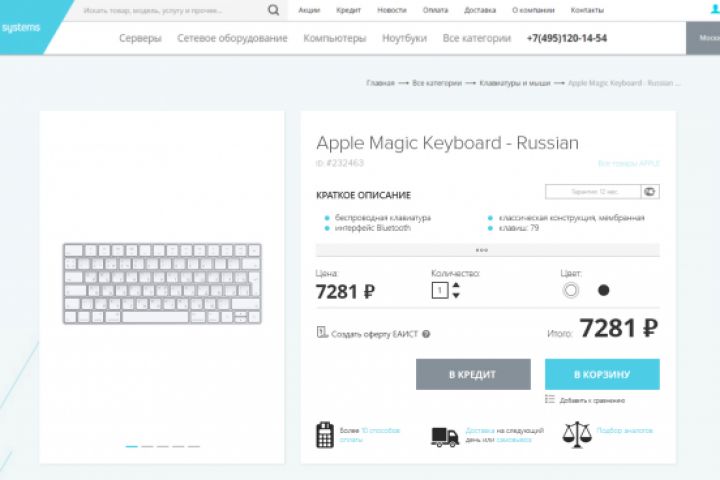
Task: Click the keyboard product image
Action: click(x=162, y=283)
